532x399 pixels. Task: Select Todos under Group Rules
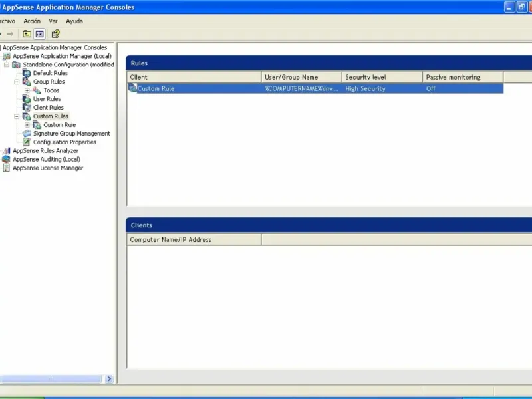point(51,90)
